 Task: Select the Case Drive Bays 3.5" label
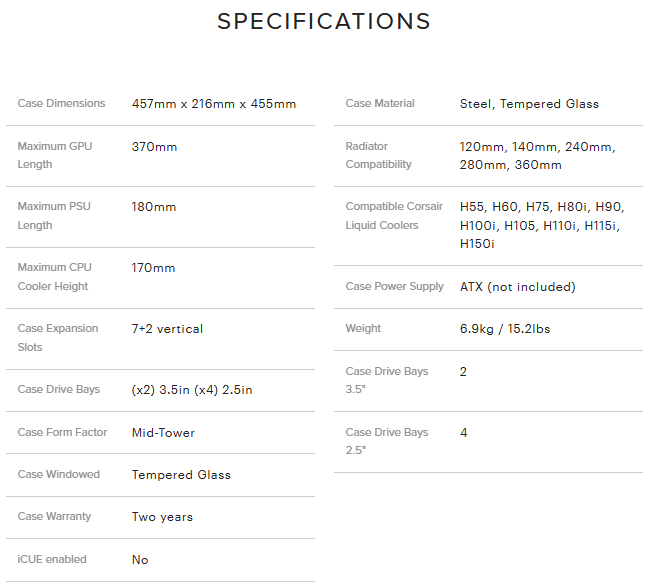[387, 380]
